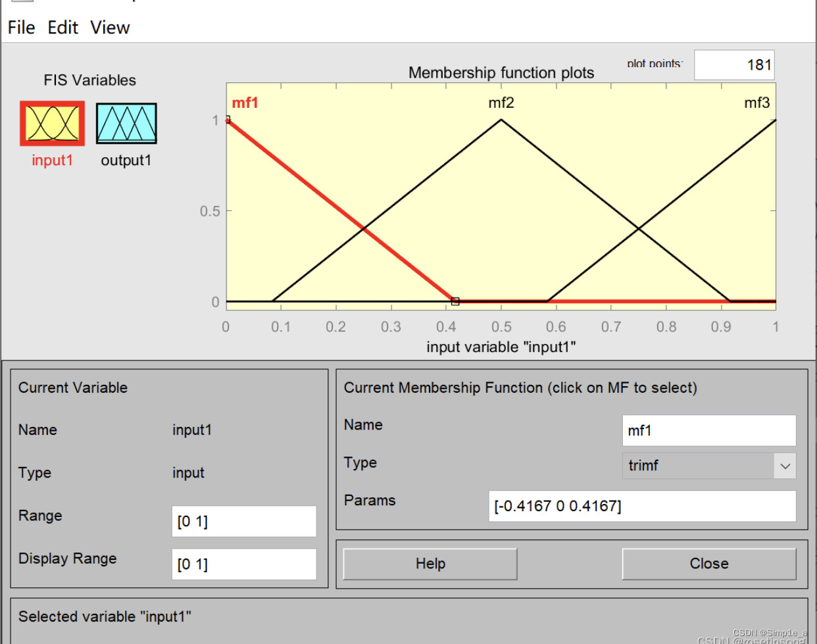Click the Close button
This screenshot has height=644, width=817.
pyautogui.click(x=709, y=564)
